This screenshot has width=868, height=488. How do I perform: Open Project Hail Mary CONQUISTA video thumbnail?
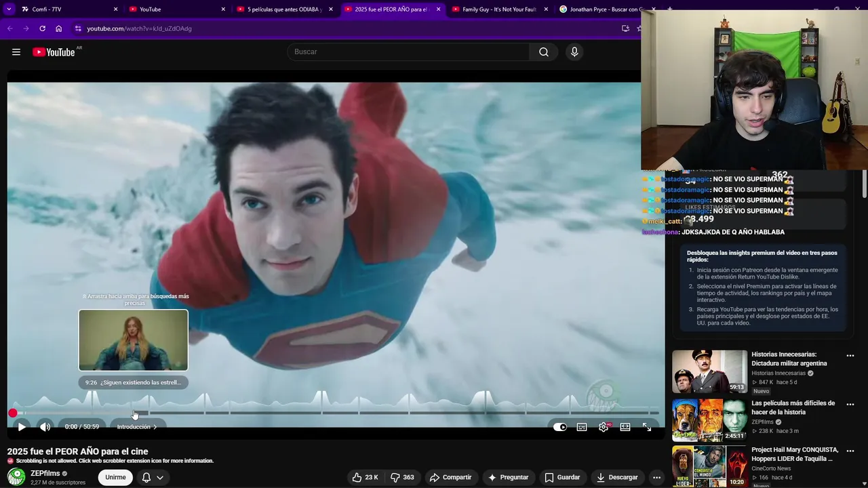click(709, 466)
